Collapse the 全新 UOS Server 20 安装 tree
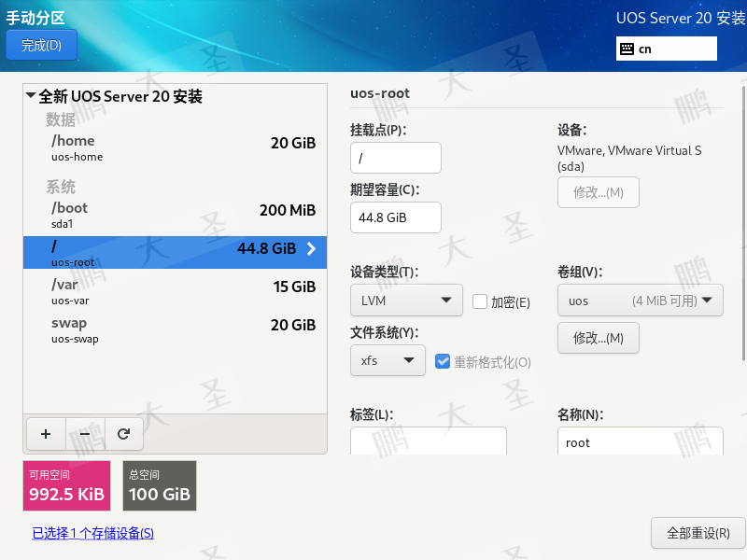 click(x=31, y=95)
